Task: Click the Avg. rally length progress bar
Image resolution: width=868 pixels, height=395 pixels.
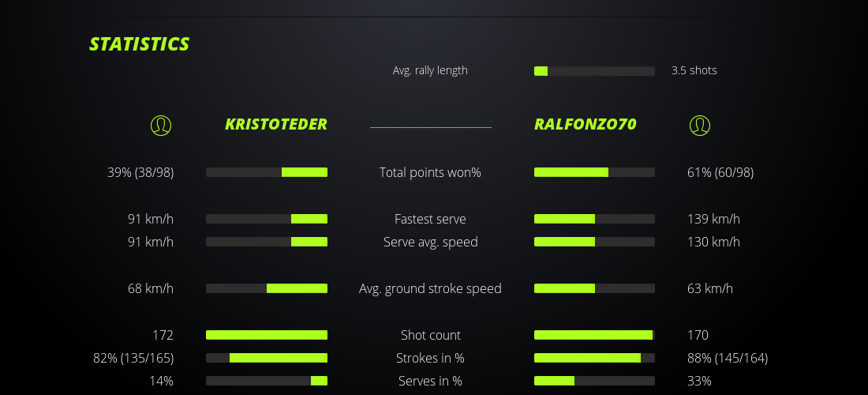Action: coord(594,71)
